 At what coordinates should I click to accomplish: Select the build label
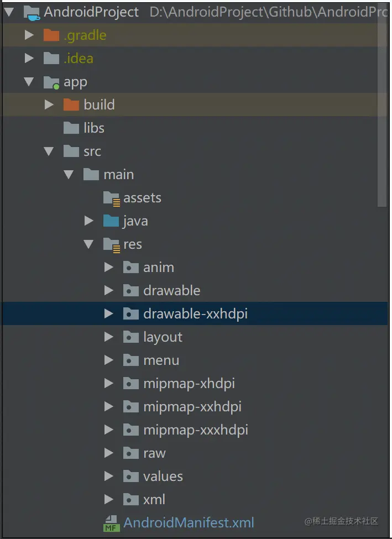[99, 104]
